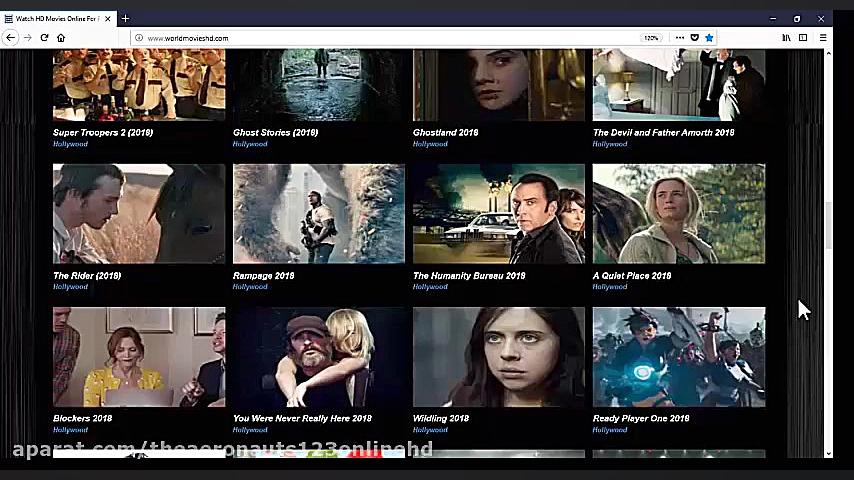Click Hollywood category under Wildling
The width and height of the screenshot is (854, 480).
430,430
